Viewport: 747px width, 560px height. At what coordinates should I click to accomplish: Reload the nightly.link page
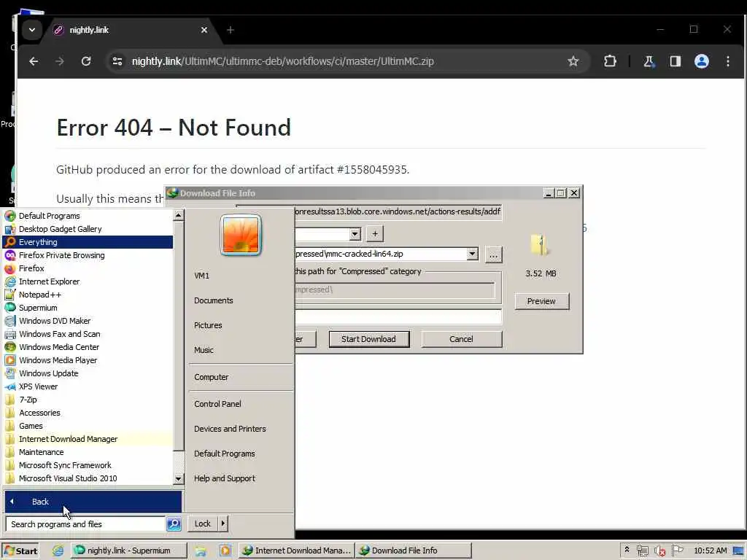(x=86, y=61)
